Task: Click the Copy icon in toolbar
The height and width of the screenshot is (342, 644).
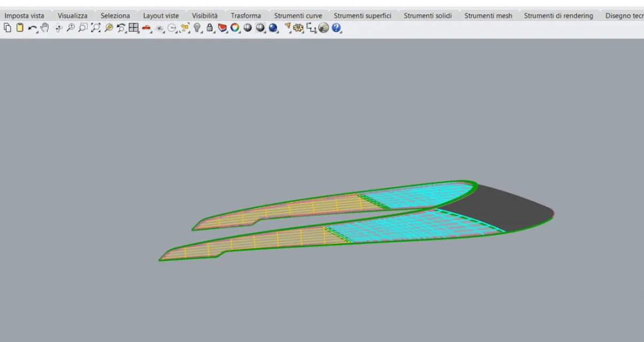Action: [x=7, y=28]
